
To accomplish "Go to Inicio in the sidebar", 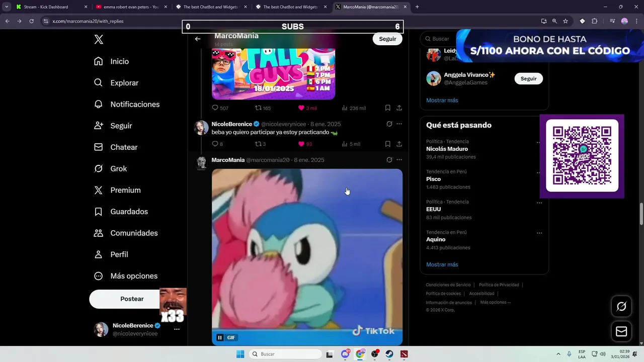I will (112, 61).
